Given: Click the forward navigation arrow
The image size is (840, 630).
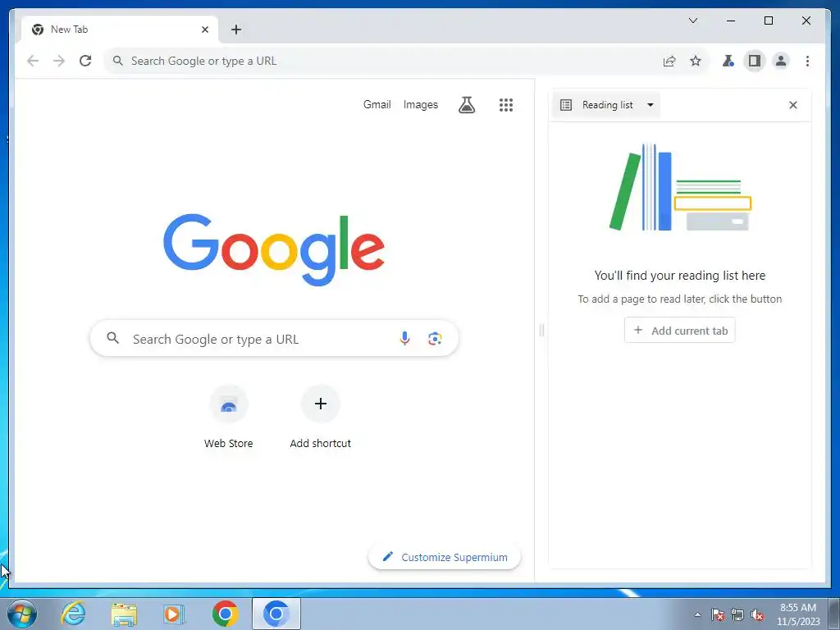Looking at the screenshot, I should [59, 61].
